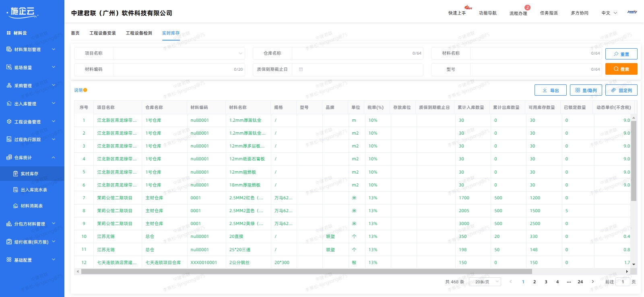Expand the 出入库管理 sidebar menu
Image resolution: width=644 pixels, height=297 pixels.
[53, 104]
